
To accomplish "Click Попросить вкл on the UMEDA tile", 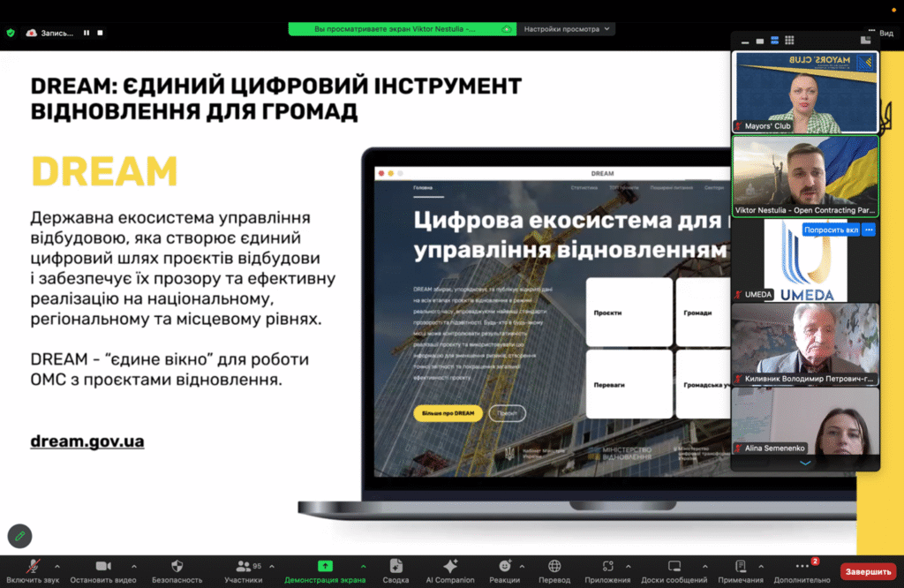I will [x=831, y=230].
